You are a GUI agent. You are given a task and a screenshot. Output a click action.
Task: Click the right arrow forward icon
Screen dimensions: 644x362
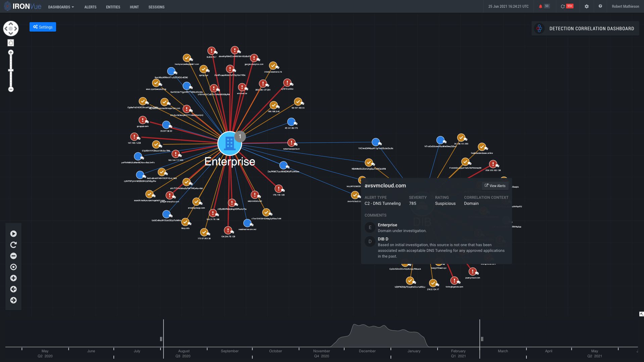[x=13, y=300]
